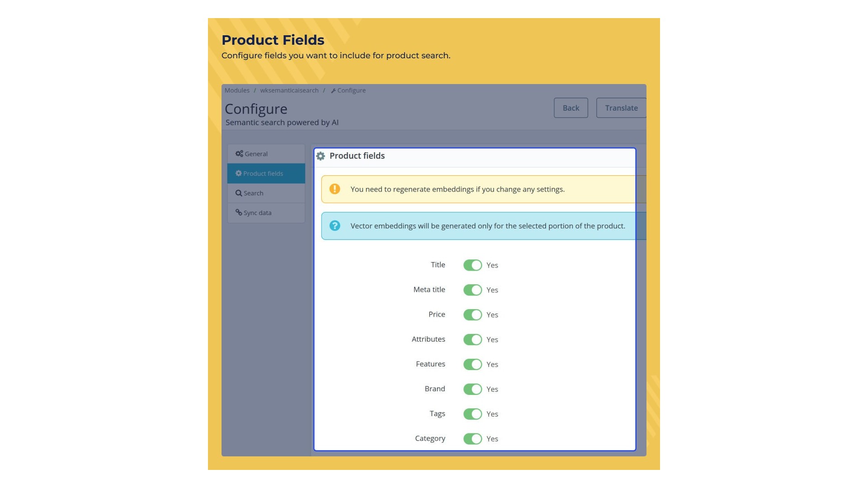The width and height of the screenshot is (868, 488).
Task: Disable the Features field switch
Action: pos(472,365)
